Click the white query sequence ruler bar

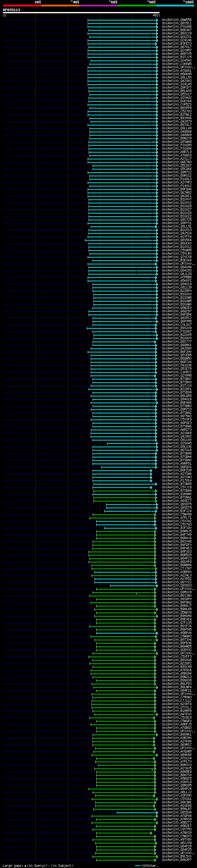81,13
